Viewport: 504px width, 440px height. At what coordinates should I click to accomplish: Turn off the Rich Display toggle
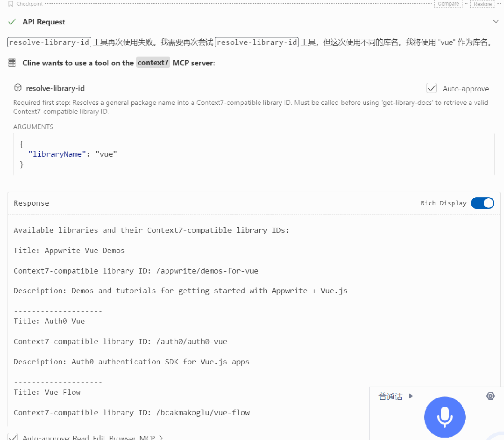[483, 203]
